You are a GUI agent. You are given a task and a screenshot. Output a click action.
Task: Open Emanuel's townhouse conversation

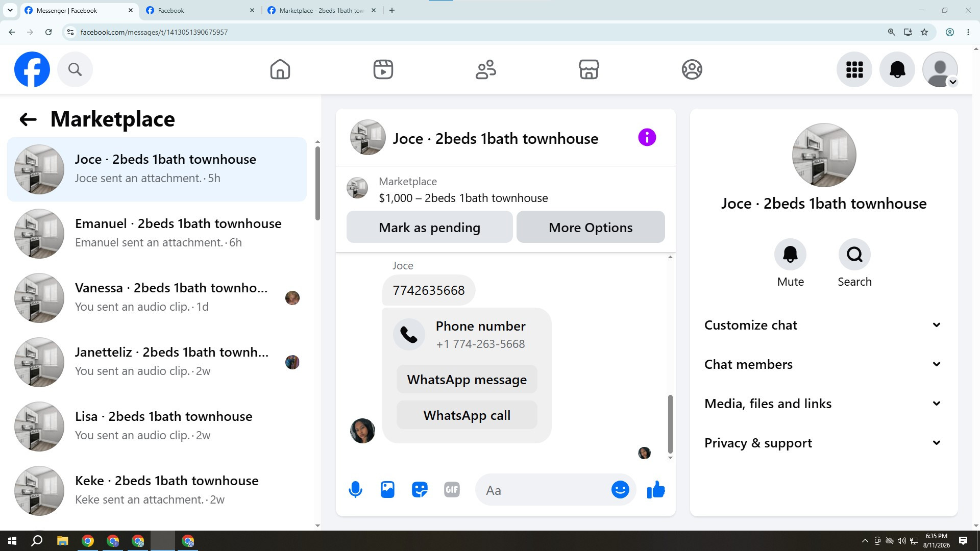pos(157,234)
